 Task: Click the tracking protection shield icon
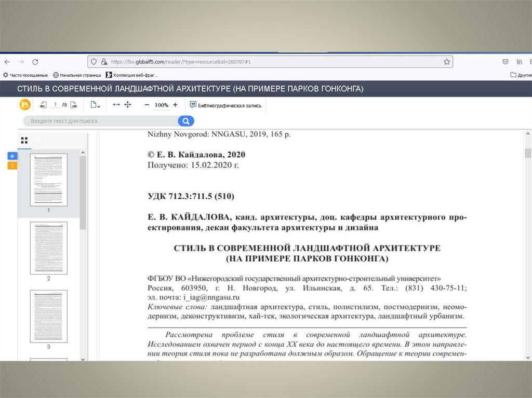click(94, 62)
